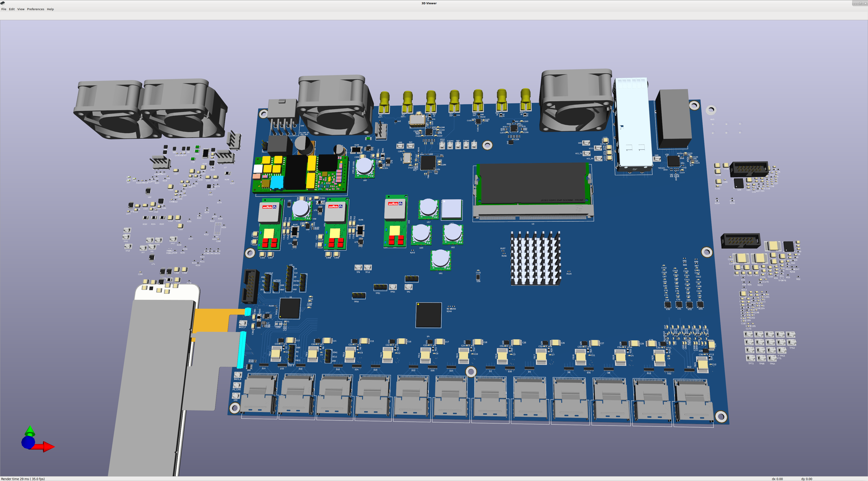
Task: Select the TP9 test point
Action: click(x=359, y=267)
